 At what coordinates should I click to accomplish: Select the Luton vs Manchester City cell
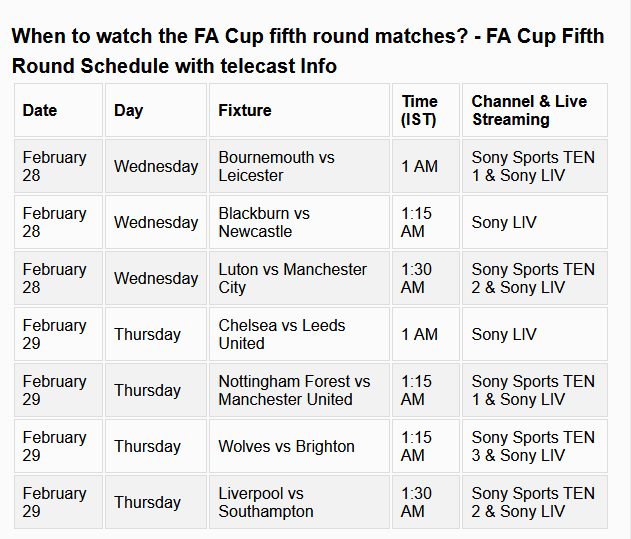[299, 278]
